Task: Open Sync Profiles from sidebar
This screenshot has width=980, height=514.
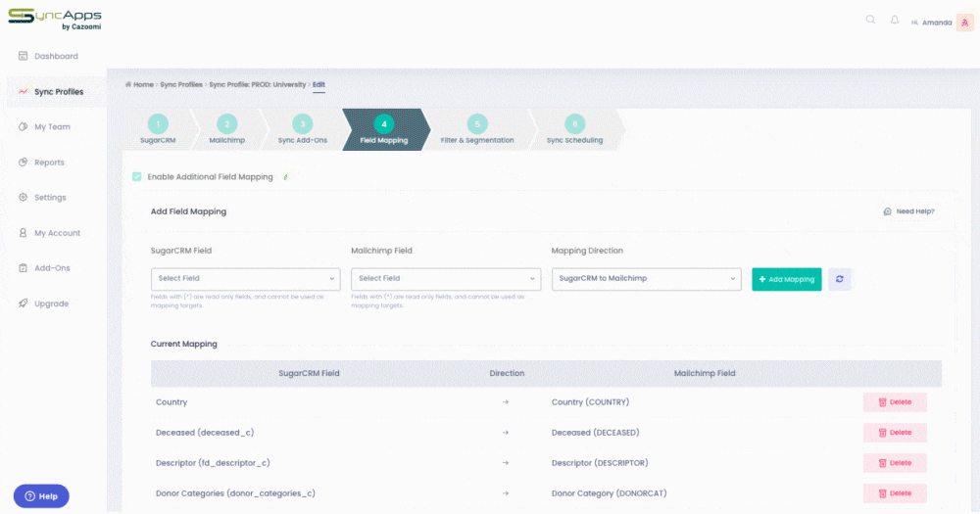Action: coord(59,91)
